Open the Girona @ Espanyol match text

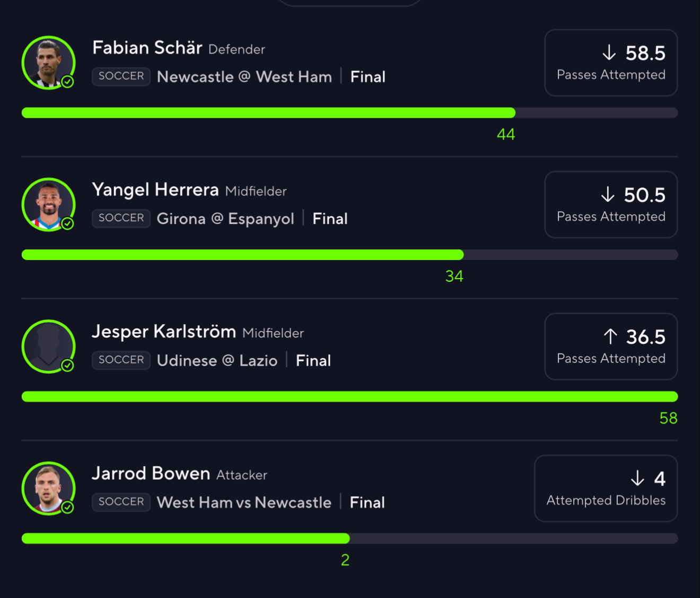[225, 219]
